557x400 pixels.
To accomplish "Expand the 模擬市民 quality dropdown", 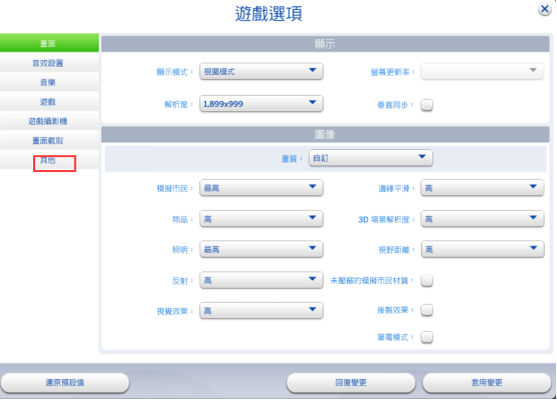I will tap(261, 188).
